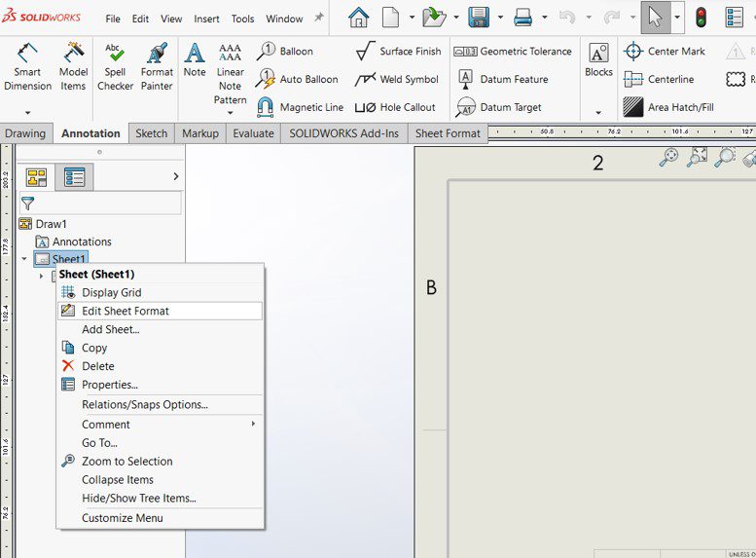Insert a Balloon annotation
The width and height of the screenshot is (756, 558).
click(284, 52)
